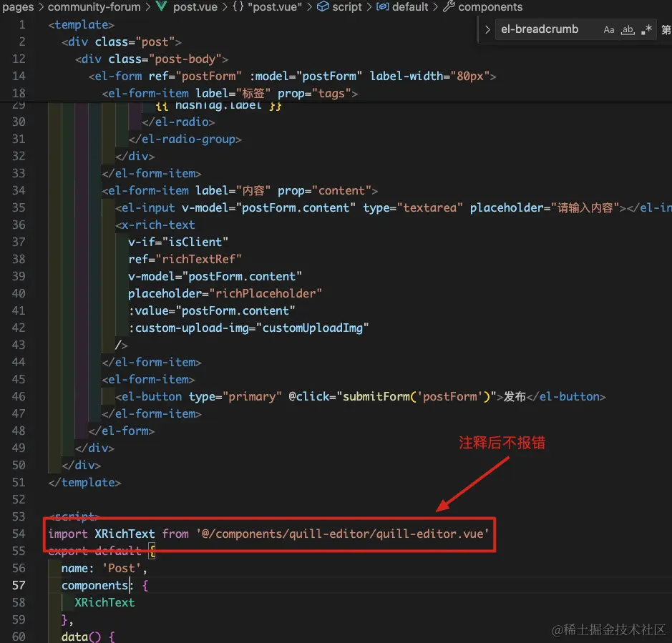Click the x-rich-text opening tag
Image resolution: width=672 pixels, height=643 pixels.
point(155,225)
